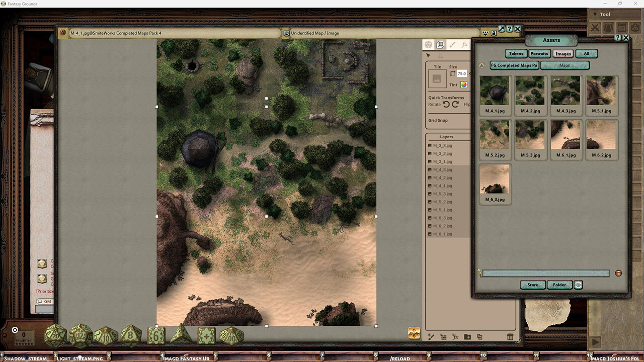Open the Layers view icon in the image toolbar
Screen dimensions: 644x362
(441, 44)
